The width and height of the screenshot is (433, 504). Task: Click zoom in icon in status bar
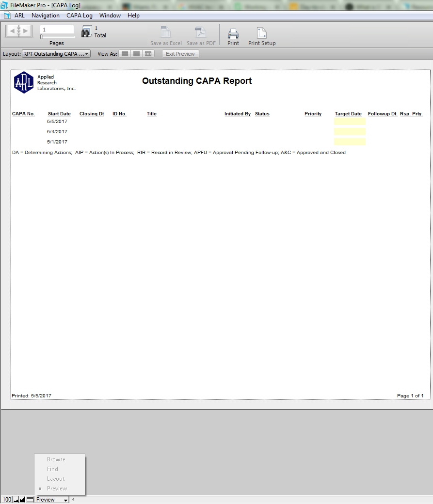[x=22, y=500]
